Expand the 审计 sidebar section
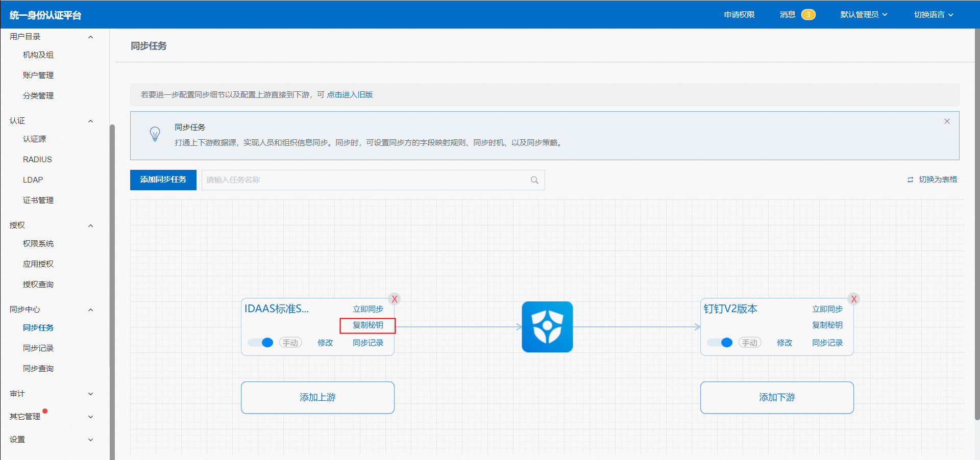This screenshot has width=980, height=460. (x=51, y=394)
